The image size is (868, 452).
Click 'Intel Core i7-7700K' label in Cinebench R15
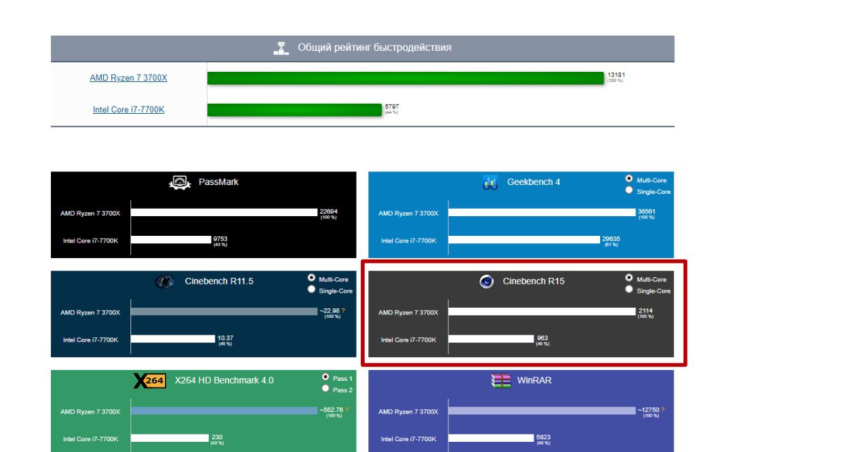tap(408, 340)
